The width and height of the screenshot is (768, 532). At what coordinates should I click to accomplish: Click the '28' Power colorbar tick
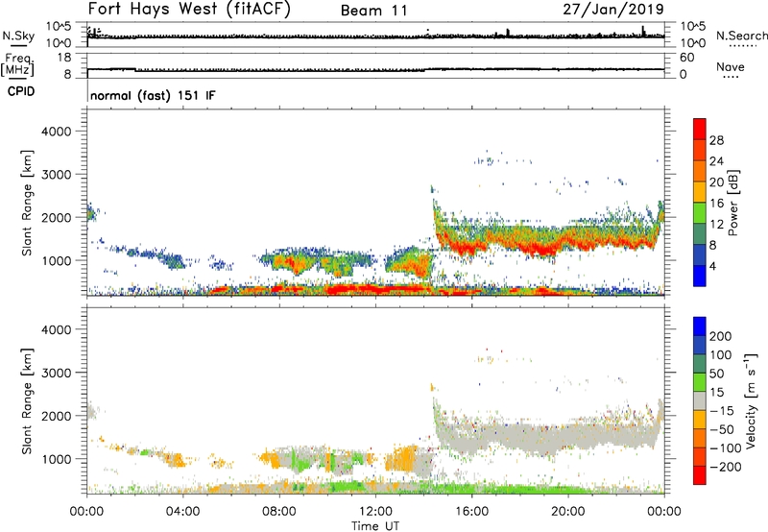coord(716,140)
